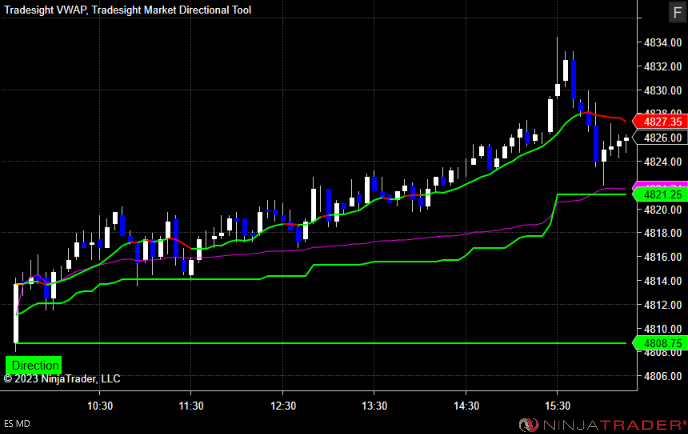Click the ES MD instrument label

[x=17, y=423]
